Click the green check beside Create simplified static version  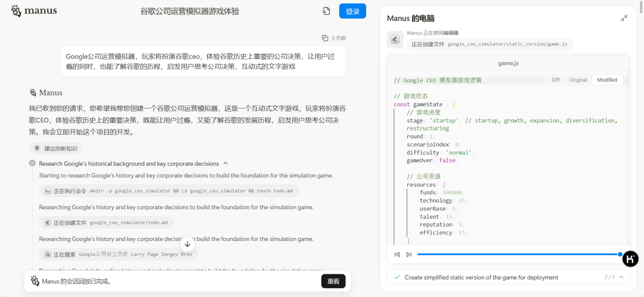coord(397,277)
